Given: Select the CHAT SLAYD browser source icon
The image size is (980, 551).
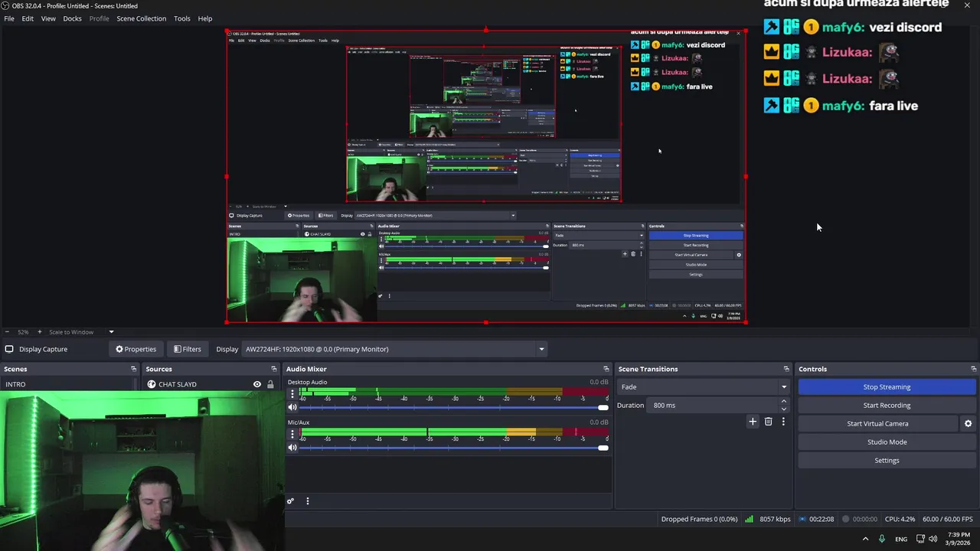Looking at the screenshot, I should 152,384.
